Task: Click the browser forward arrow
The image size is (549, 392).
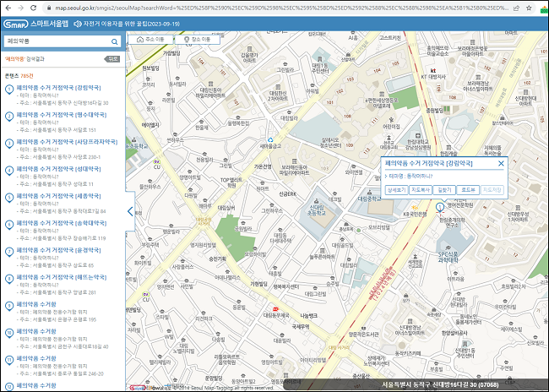Action: [20, 8]
